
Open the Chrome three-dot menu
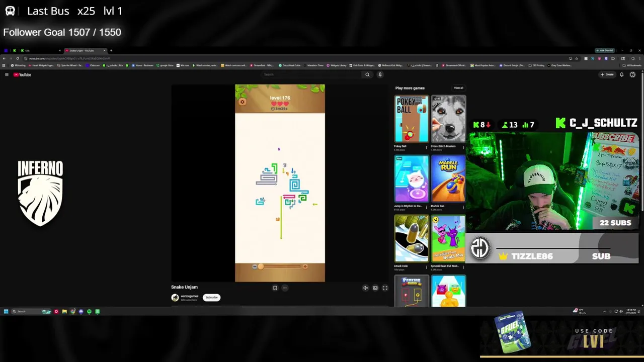639,58
